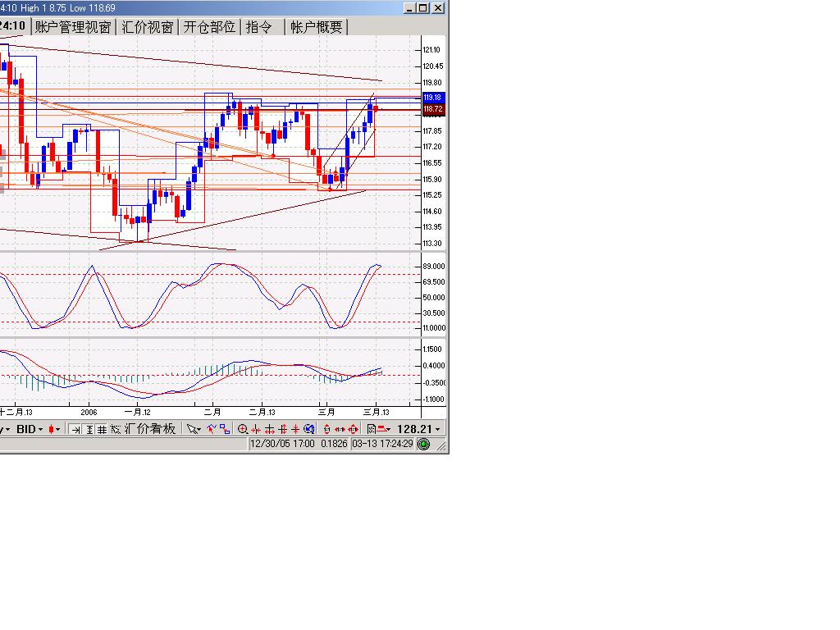Viewport: 840px width, 630px height.
Task: Click the blue 119.18 price label
Action: pos(433,98)
